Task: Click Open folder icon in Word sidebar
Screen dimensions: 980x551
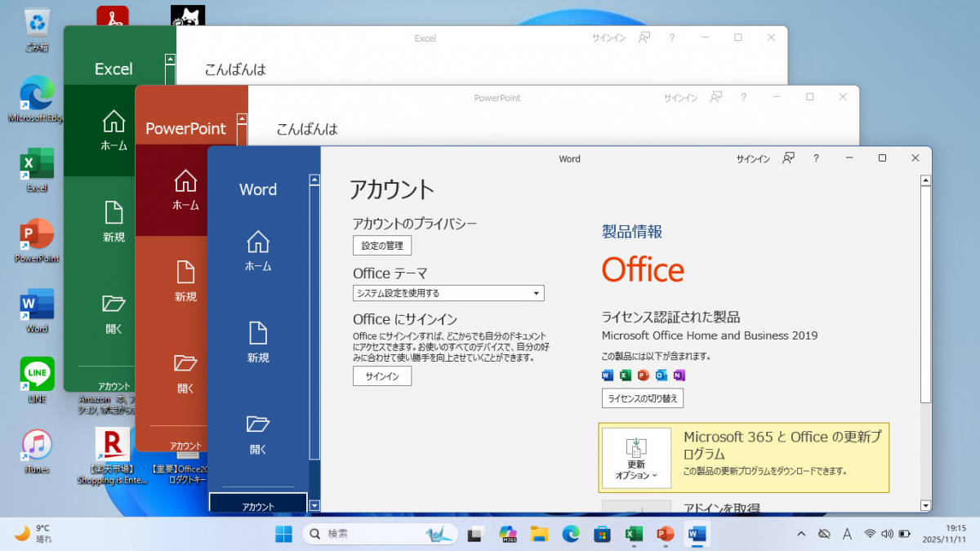Action: pyautogui.click(x=258, y=433)
